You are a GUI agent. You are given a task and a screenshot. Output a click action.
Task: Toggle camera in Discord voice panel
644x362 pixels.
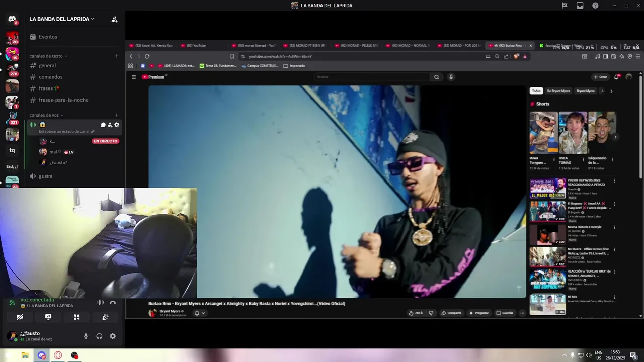coord(20,317)
